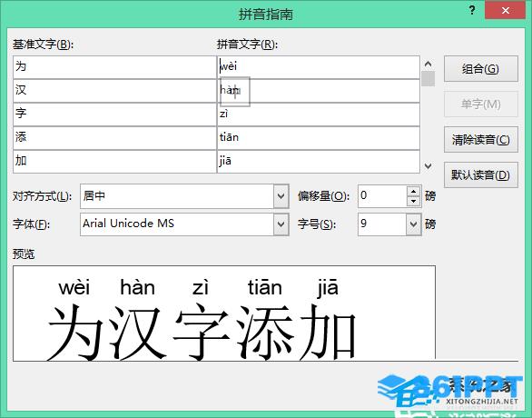Click the wèi pinyin text field

(319, 67)
